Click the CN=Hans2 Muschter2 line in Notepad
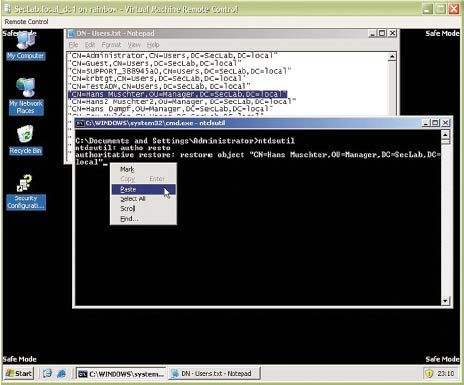 pos(182,102)
